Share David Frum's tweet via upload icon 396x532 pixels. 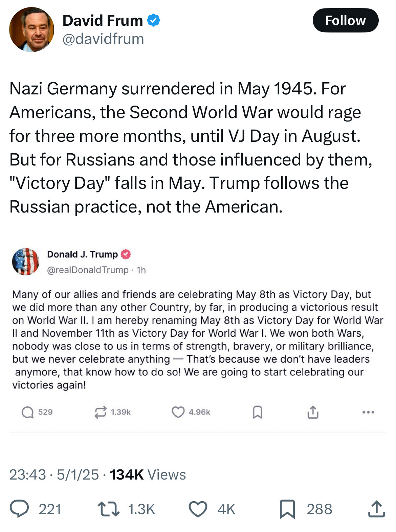[x=377, y=509]
